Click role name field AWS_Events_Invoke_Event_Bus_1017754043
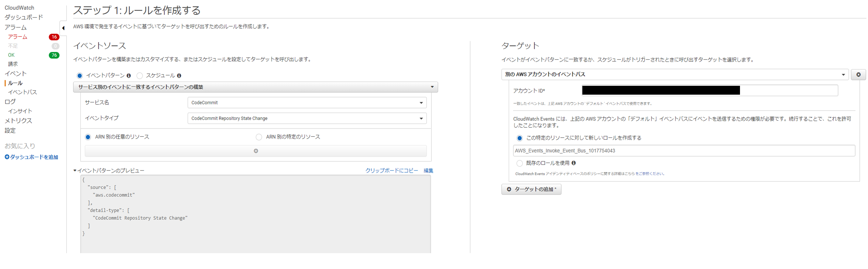 coord(684,151)
